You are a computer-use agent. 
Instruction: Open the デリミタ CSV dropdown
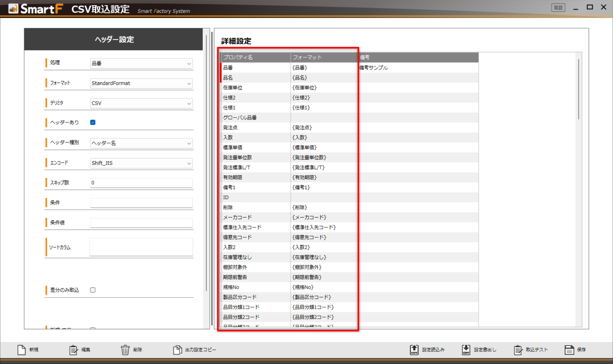click(x=141, y=103)
